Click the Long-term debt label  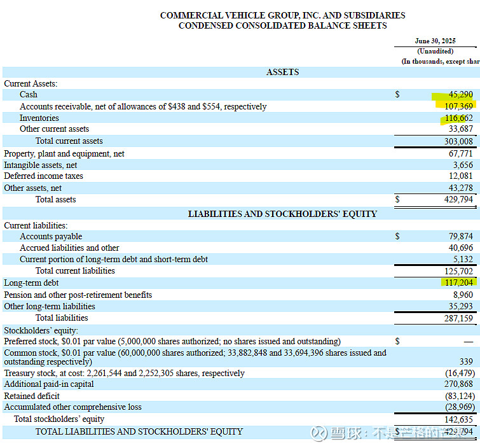pos(31,283)
